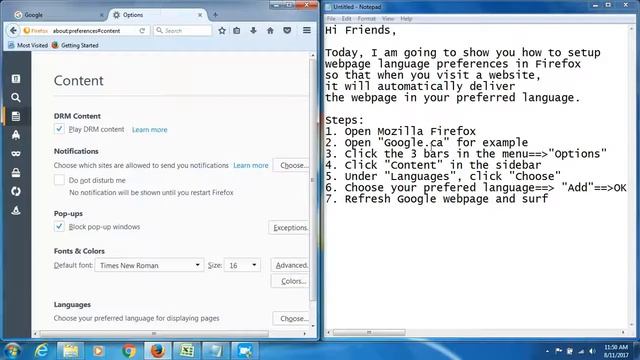
Task: Open the Advanced preferences wizard-hat icon
Action: 16,210
